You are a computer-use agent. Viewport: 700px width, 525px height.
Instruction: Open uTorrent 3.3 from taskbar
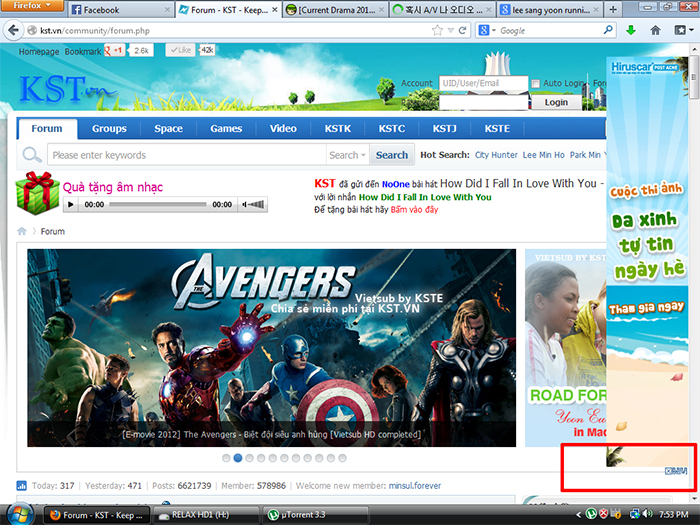[315, 515]
